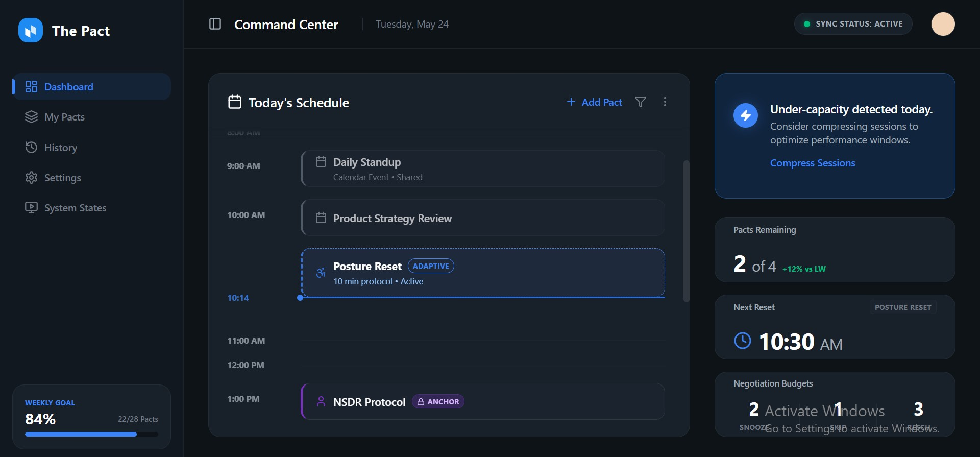Open the schedule filter icon
The width and height of the screenshot is (980, 457).
click(x=640, y=102)
